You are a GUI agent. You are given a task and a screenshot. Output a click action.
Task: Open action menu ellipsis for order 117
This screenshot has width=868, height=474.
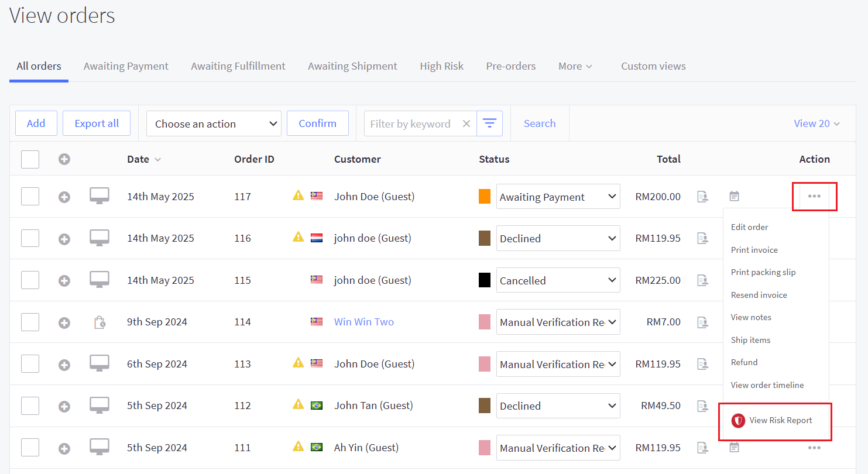pyautogui.click(x=814, y=197)
